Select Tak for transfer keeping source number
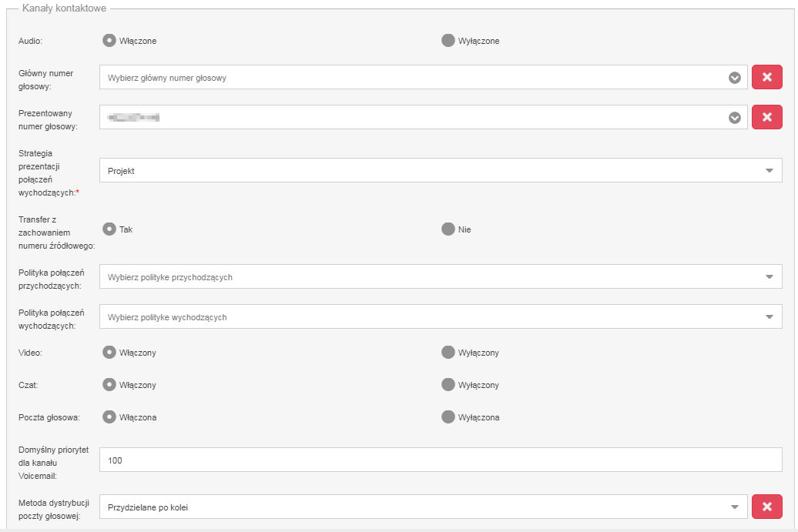Screen dimensions: 798x532 [x=109, y=229]
